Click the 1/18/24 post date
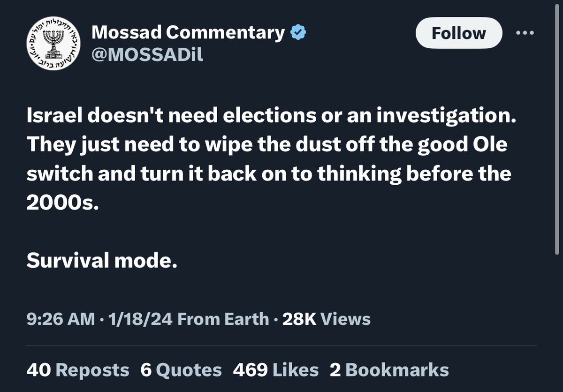The height and width of the screenshot is (392, 563). 140,319
